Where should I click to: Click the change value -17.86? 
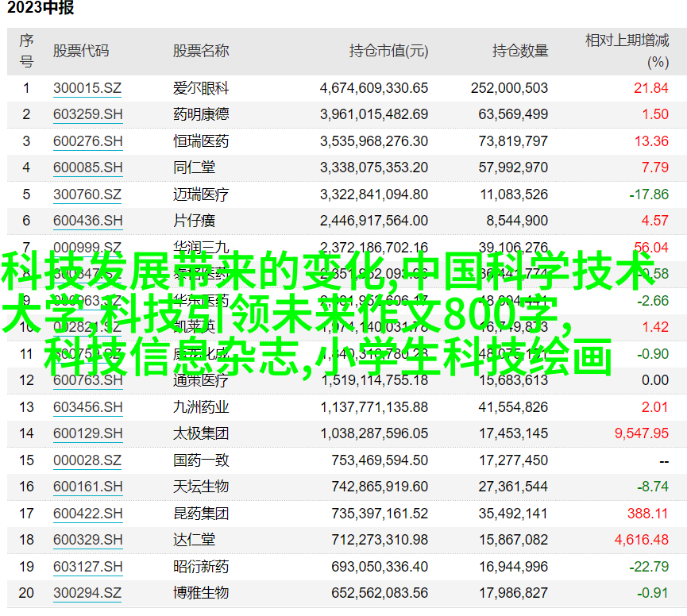pyautogui.click(x=649, y=194)
